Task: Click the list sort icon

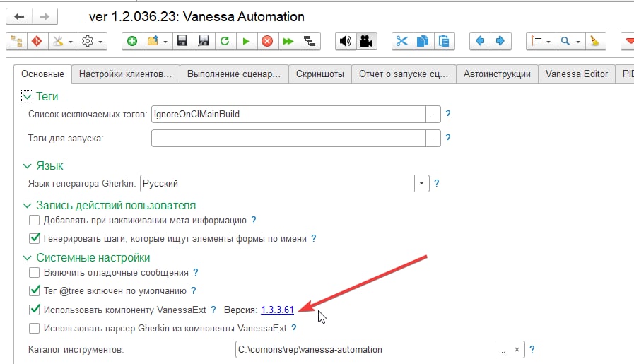Action: point(536,40)
